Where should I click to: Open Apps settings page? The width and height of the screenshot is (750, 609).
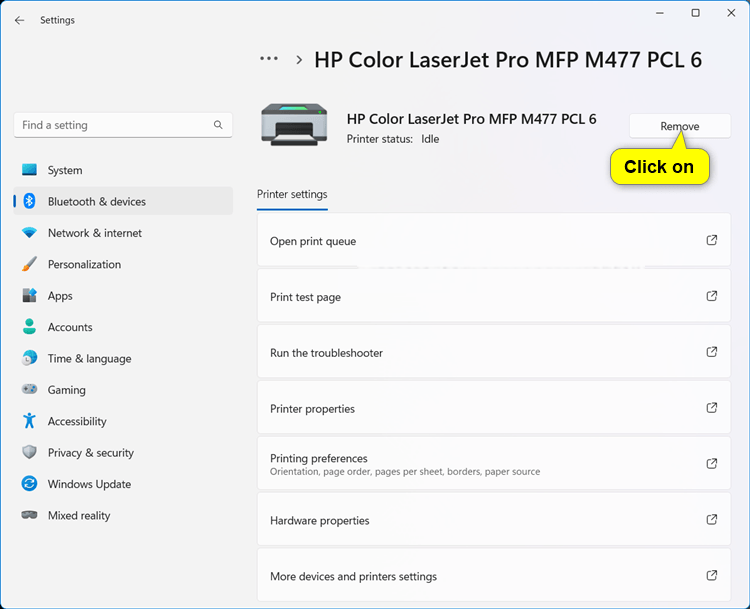123,296
